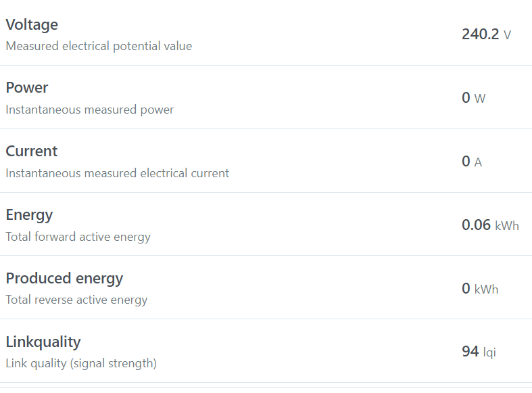Select 'Link quality (signal strength)' description

(81, 363)
